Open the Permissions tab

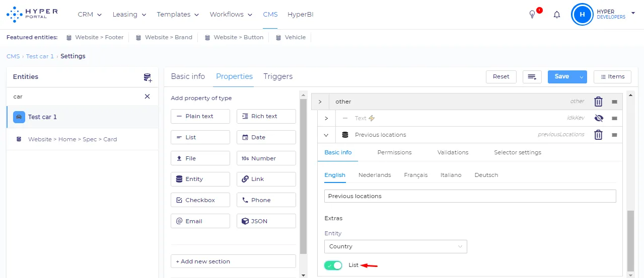(394, 152)
